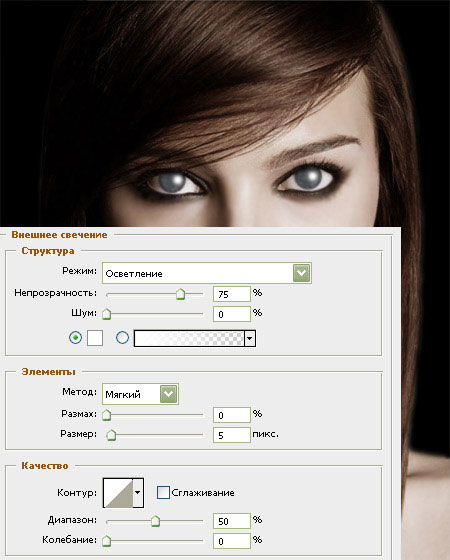Image resolution: width=450 pixels, height=560 pixels.
Task: Click the Размах slider handle
Action: pyautogui.click(x=106, y=415)
